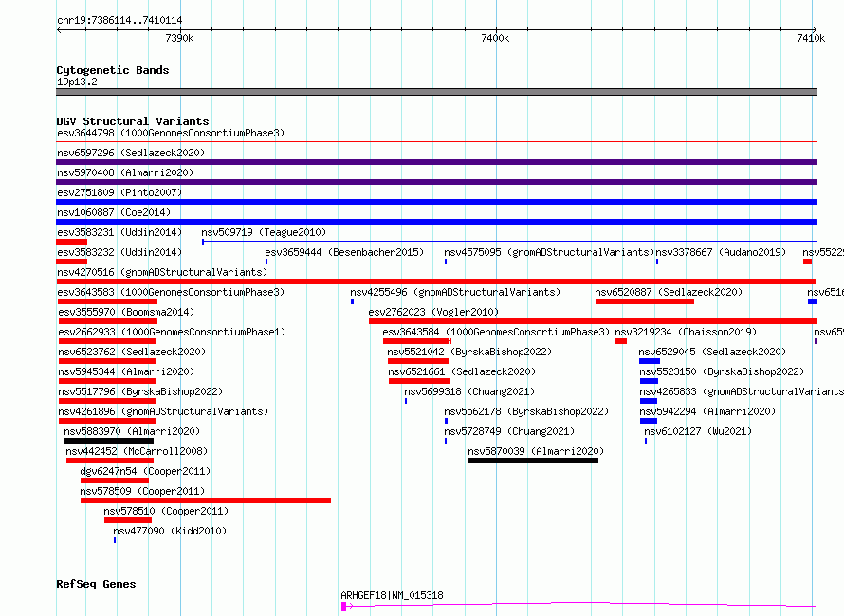
Task: Click the nsv6520887 (Sedlazeck2020) red bar
Action: pyautogui.click(x=644, y=301)
